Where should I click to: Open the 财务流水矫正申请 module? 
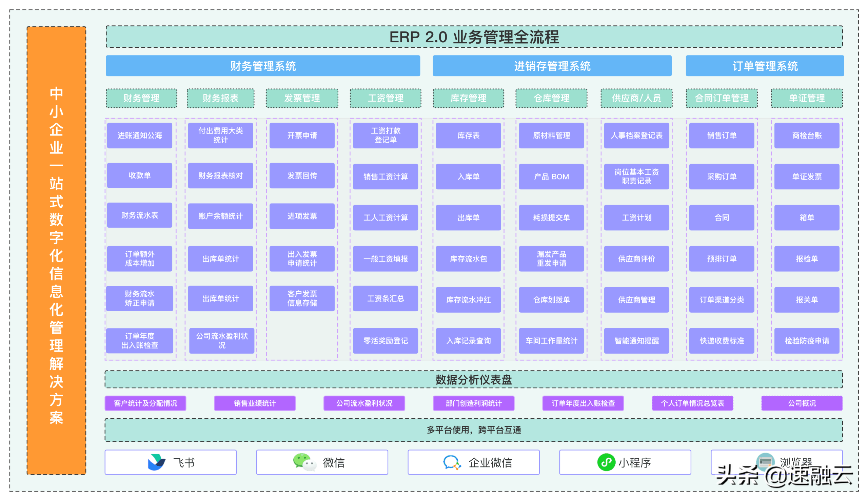[139, 299]
